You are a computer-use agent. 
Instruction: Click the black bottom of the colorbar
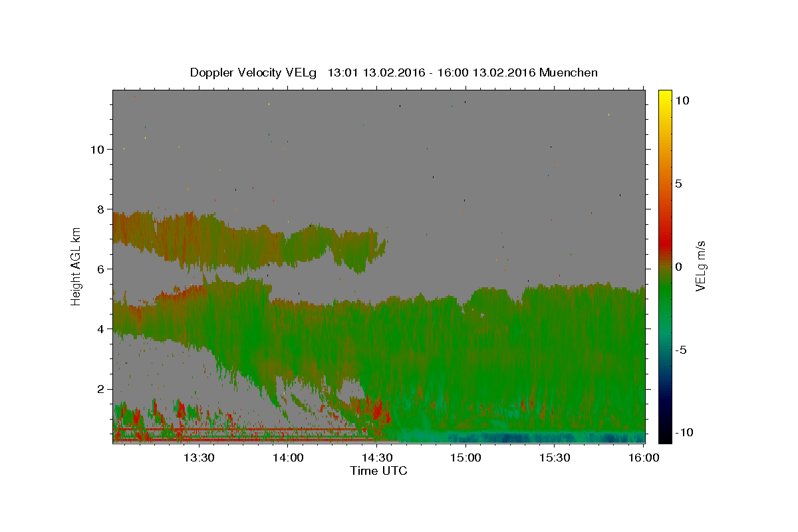click(x=665, y=437)
